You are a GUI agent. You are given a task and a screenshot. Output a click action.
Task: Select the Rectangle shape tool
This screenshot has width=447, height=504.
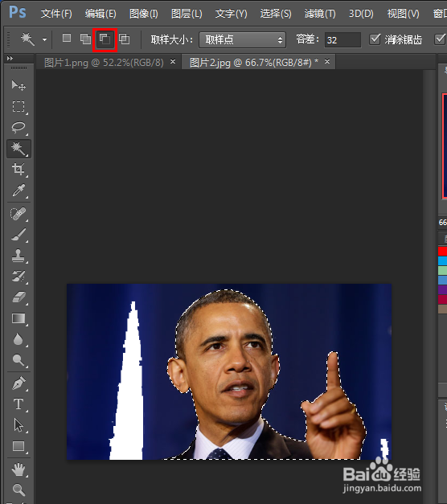[18, 446]
